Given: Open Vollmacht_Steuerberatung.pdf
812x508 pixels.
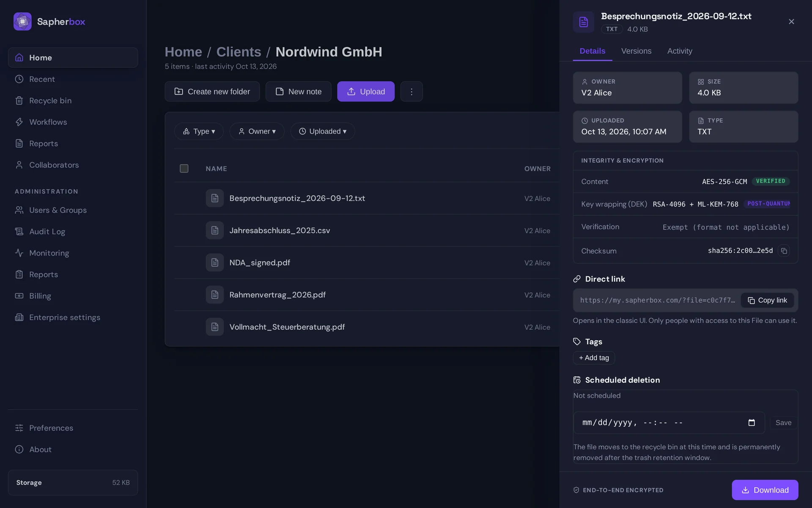Looking at the screenshot, I should (x=287, y=327).
